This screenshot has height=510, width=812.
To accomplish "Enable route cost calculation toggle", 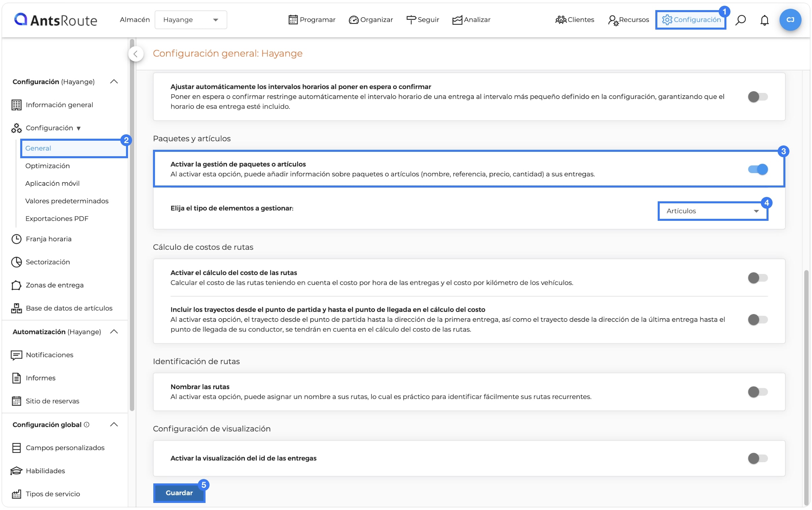I will [757, 278].
